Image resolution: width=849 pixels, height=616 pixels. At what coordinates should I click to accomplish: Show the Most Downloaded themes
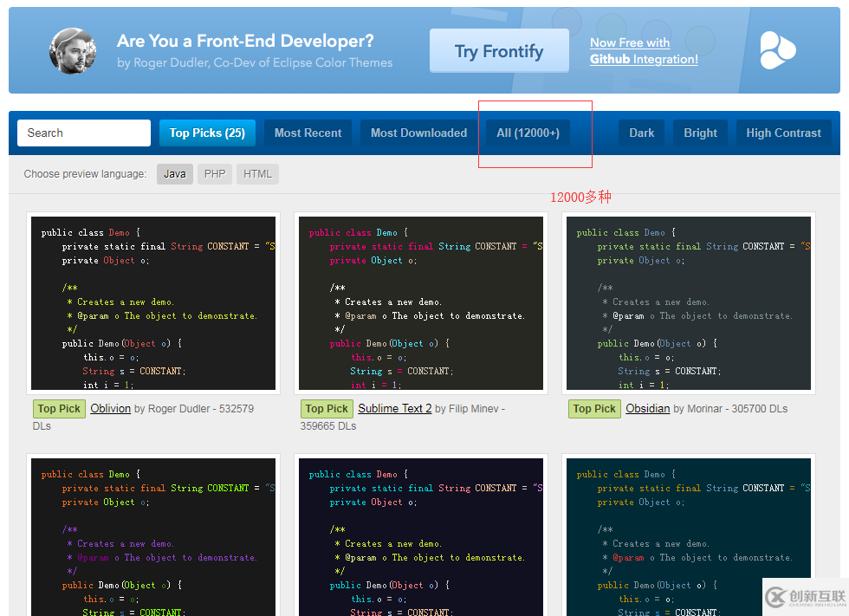tap(418, 133)
